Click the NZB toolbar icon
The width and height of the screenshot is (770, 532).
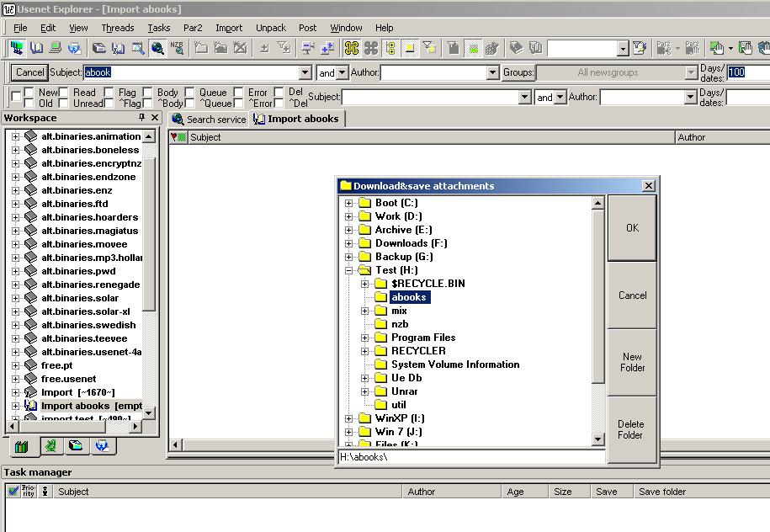tap(177, 48)
